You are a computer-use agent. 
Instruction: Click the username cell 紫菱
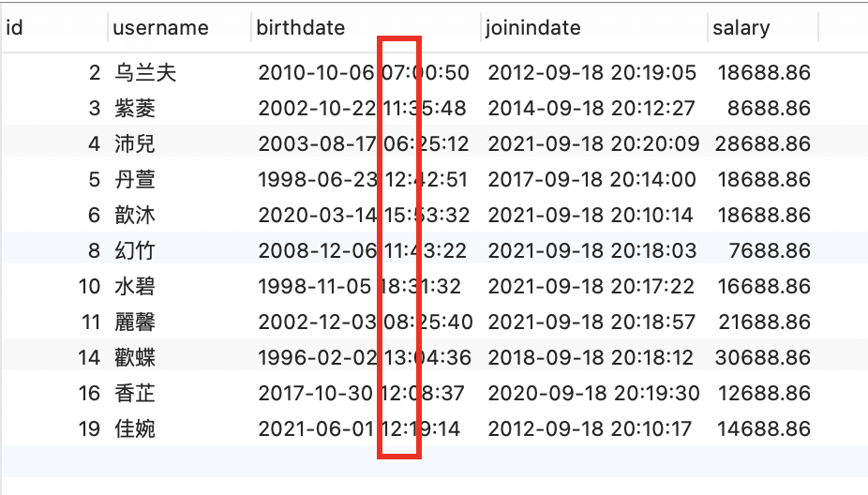135,109
